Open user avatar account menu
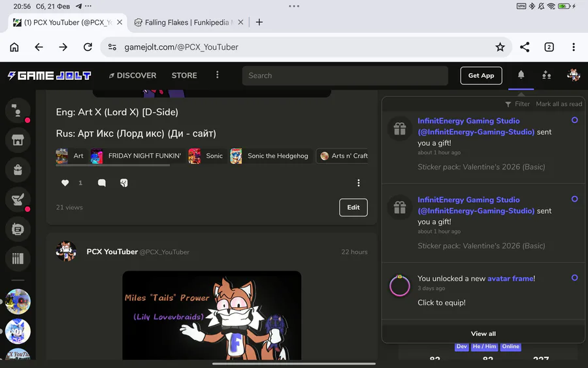The width and height of the screenshot is (588, 368). [574, 75]
